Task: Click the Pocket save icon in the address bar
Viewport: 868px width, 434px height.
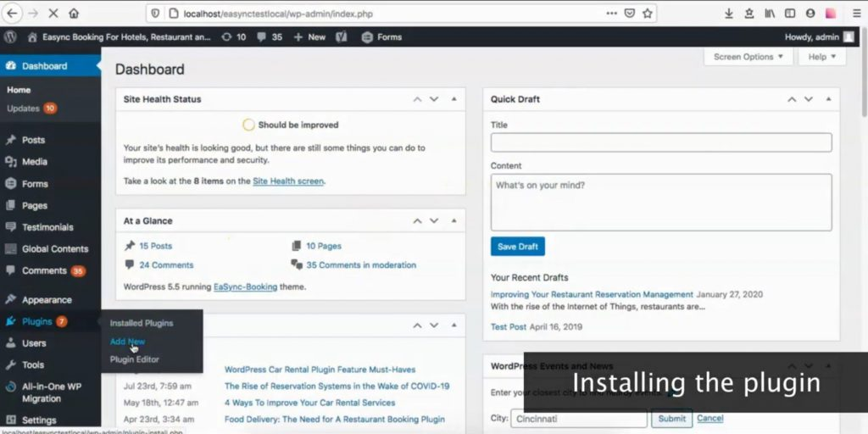Action: click(x=630, y=14)
